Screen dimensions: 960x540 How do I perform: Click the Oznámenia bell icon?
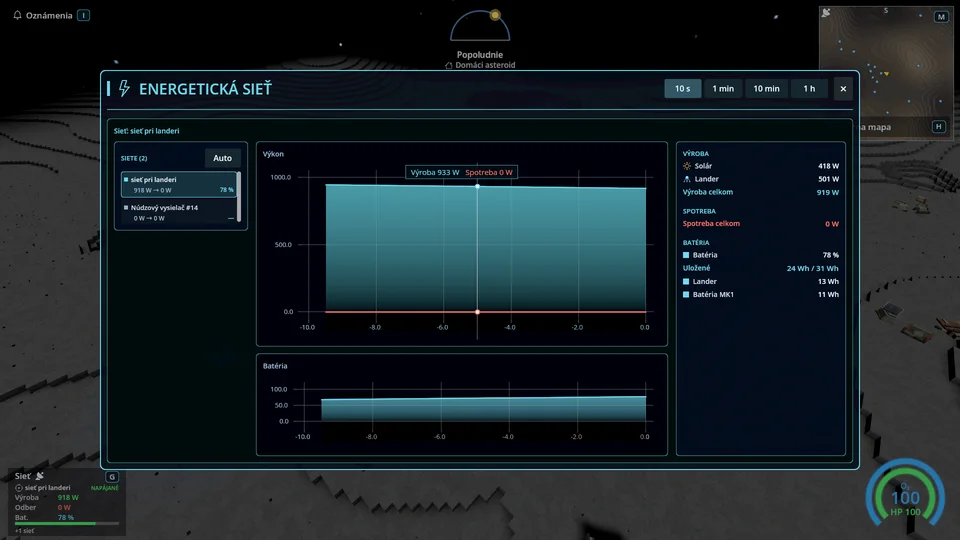point(17,15)
